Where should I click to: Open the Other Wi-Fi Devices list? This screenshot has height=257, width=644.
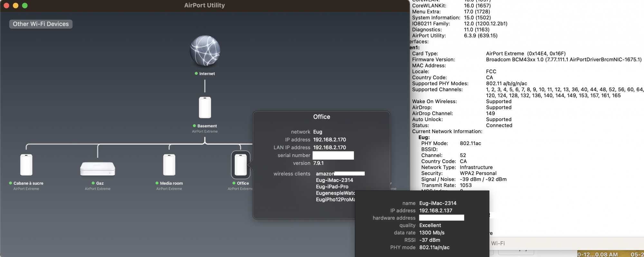coord(41,24)
